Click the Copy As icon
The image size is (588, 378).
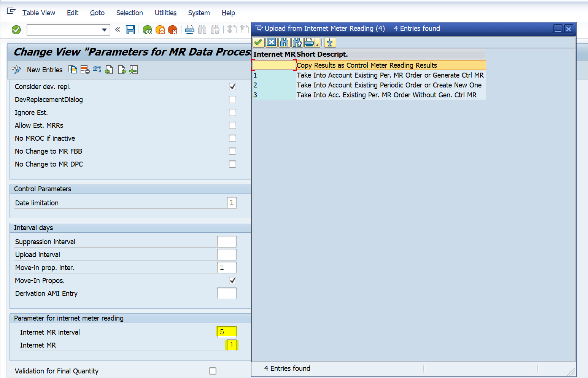[73, 70]
